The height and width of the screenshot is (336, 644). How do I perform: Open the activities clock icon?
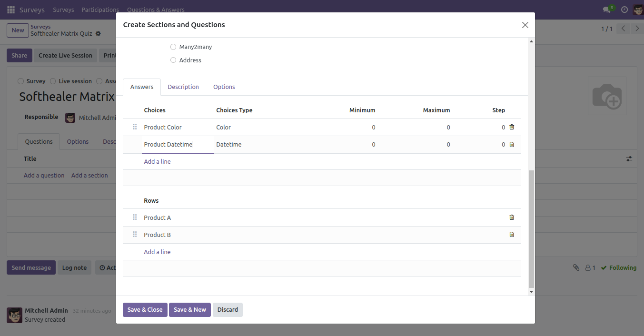coord(624,10)
